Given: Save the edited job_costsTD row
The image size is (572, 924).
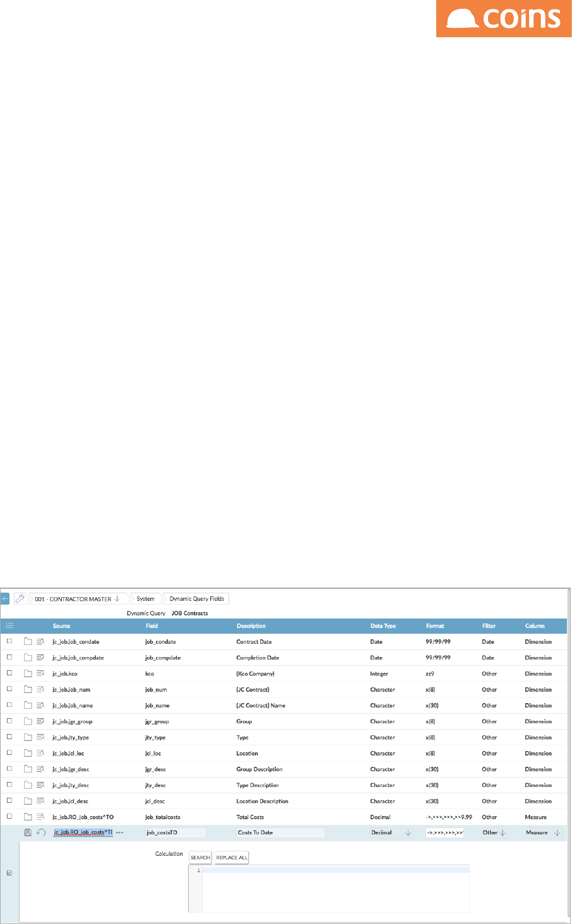Looking at the screenshot, I should [x=28, y=832].
